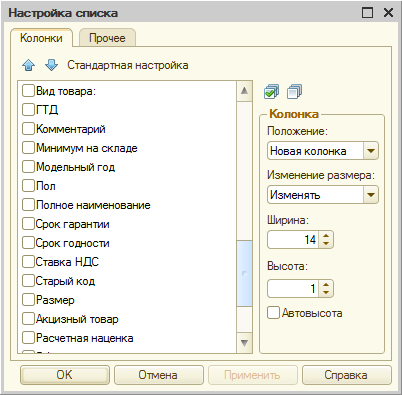
Task: Expand the Изменение размера dropdown
Action: (371, 195)
